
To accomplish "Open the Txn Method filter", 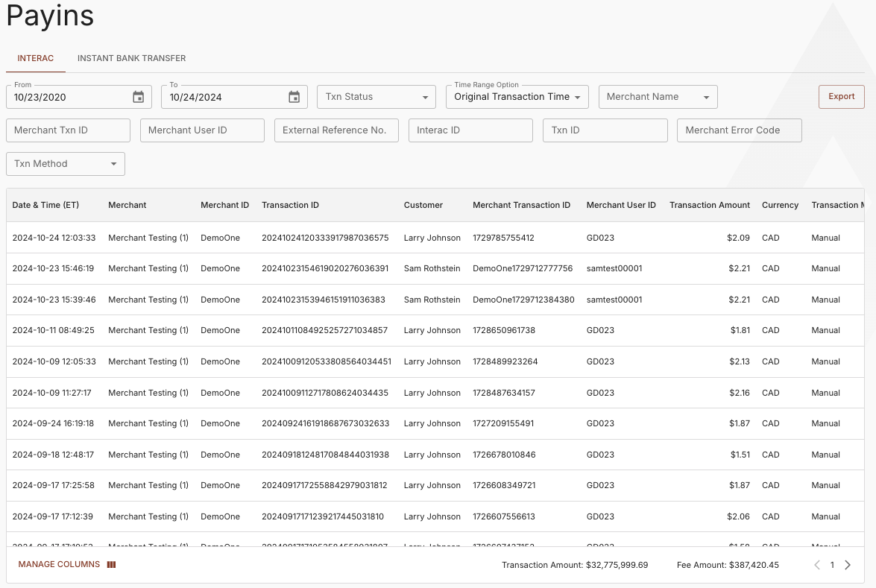I will 65,164.
